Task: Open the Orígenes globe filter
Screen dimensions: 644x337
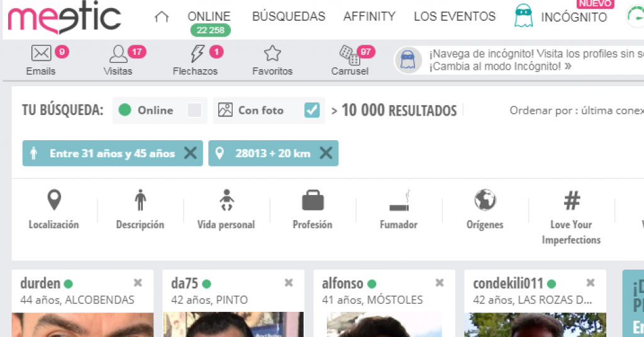Action: [x=485, y=210]
